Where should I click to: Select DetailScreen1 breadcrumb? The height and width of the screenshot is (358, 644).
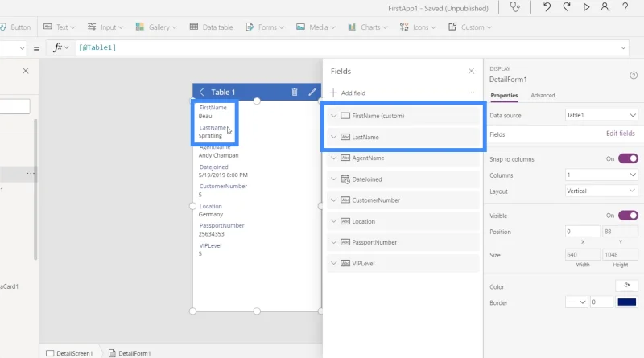coord(69,353)
